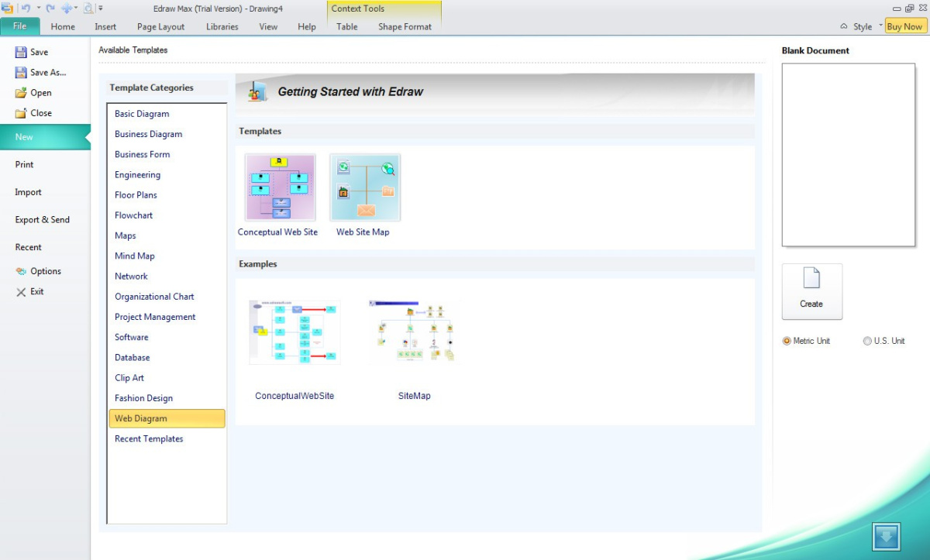Open the ConceptualWebSite example thumbnail
The image size is (930, 560).
point(294,332)
